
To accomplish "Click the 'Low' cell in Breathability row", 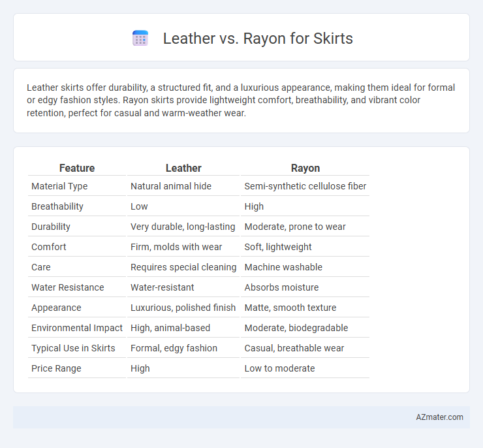I will click(x=139, y=206).
